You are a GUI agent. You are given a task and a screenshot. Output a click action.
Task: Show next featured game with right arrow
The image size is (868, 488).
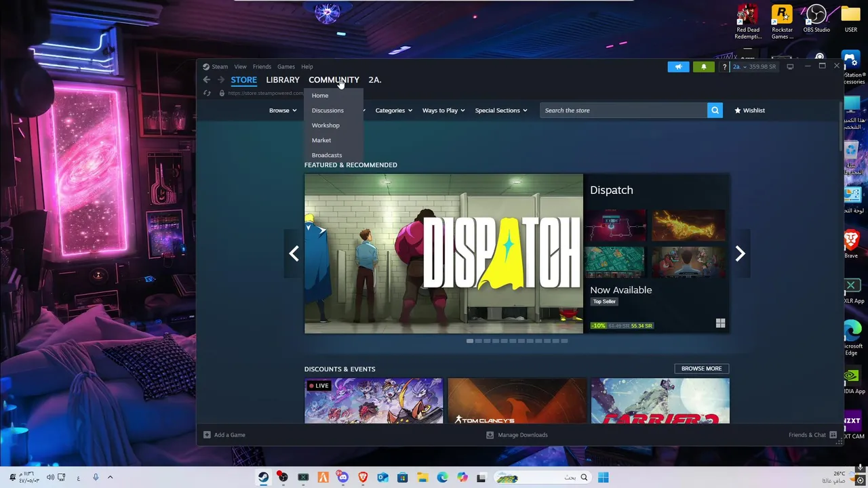point(740,253)
